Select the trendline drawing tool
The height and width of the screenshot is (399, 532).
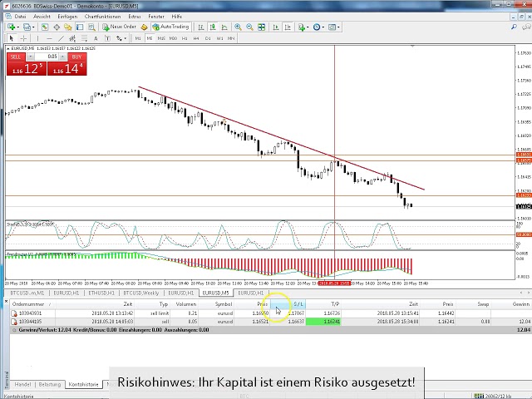coord(61,38)
